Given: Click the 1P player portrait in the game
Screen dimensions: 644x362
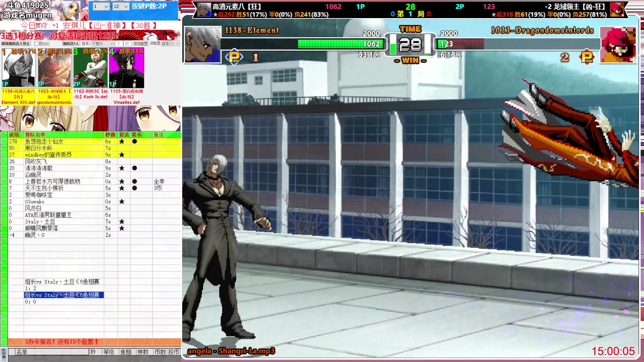Looking at the screenshot, I should coord(203,45).
